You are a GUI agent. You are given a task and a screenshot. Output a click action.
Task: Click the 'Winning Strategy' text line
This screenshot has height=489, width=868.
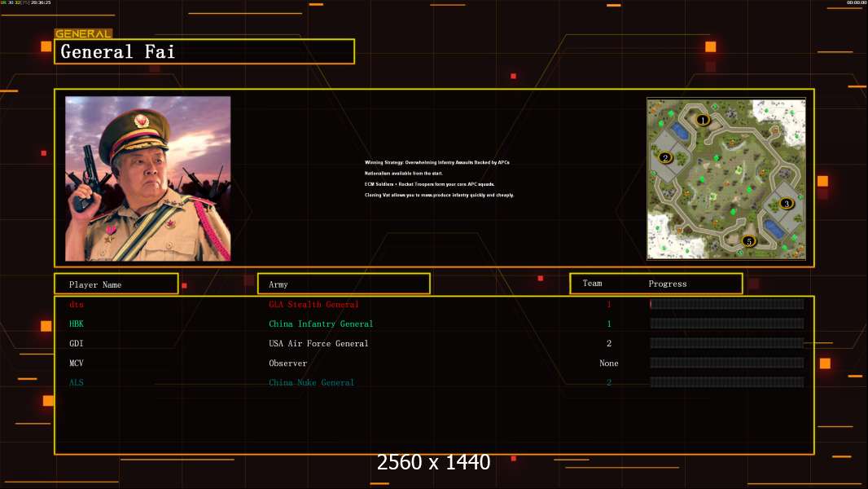click(x=436, y=162)
